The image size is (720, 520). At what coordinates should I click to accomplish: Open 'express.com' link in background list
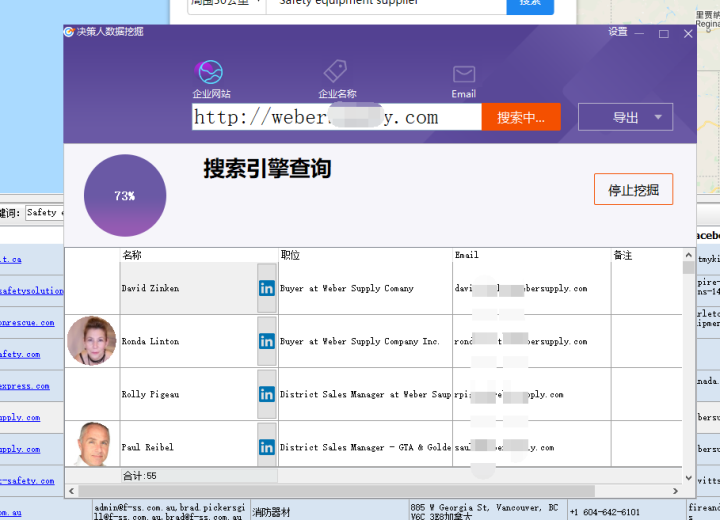click(25, 386)
